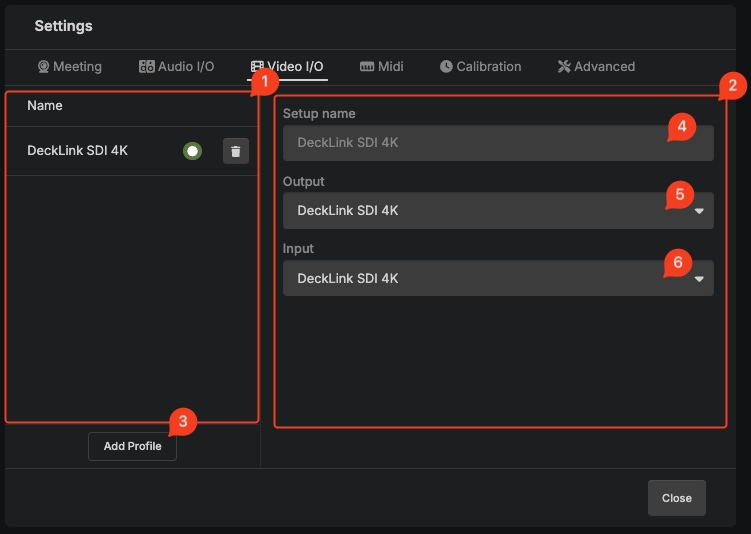Switch to the Audio I/O tab
Image resolution: width=751 pixels, height=534 pixels.
176,67
